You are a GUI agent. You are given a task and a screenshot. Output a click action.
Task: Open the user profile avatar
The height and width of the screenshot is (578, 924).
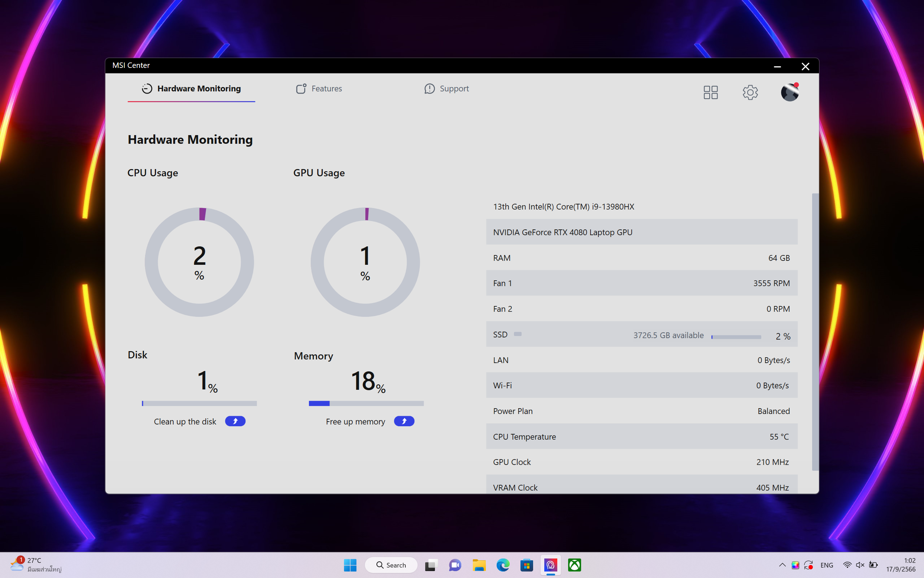tap(790, 92)
